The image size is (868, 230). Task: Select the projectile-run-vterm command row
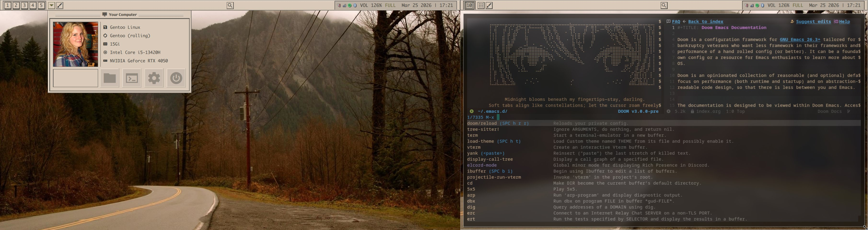coord(664,177)
